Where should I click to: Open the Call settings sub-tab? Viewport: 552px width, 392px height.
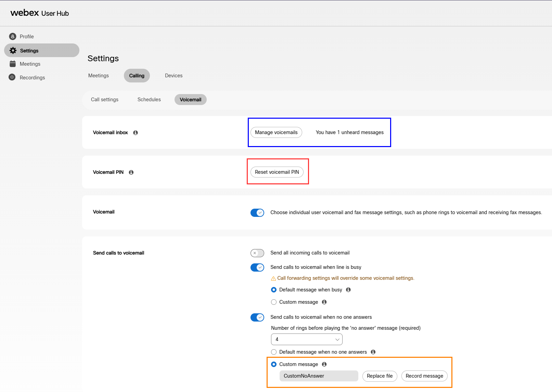pyautogui.click(x=105, y=100)
